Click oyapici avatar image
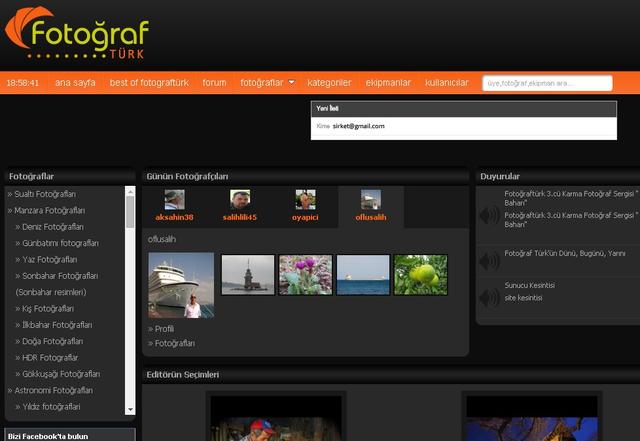 [305, 199]
